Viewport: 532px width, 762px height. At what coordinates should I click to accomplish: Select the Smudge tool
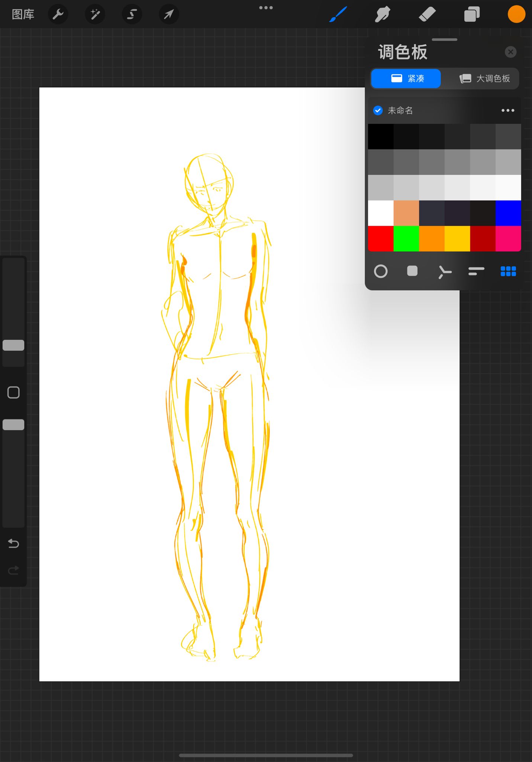point(383,15)
